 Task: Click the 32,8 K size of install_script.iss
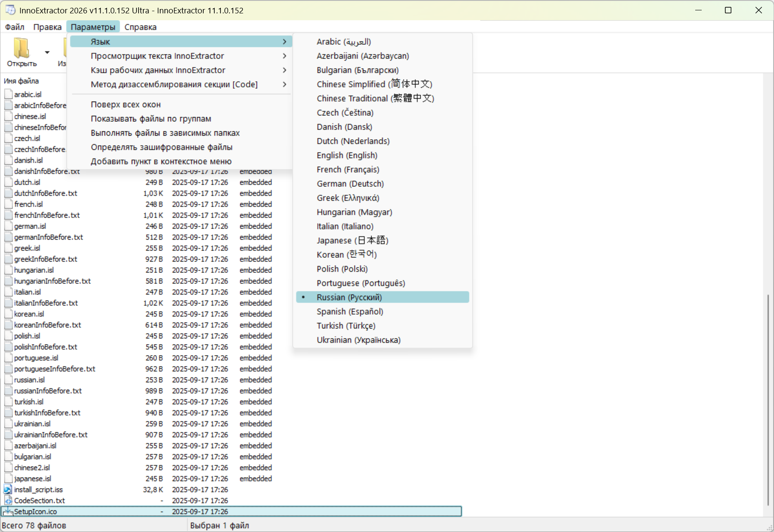click(x=153, y=490)
